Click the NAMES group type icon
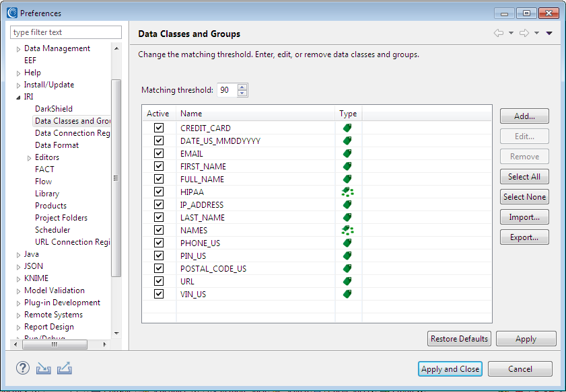The width and height of the screenshot is (566, 392). tap(348, 230)
